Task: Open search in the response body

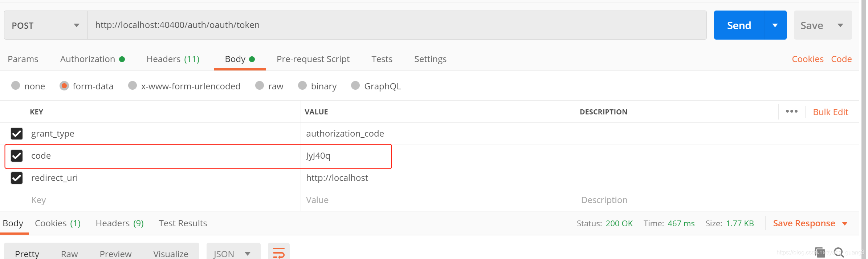Action: [x=839, y=252]
